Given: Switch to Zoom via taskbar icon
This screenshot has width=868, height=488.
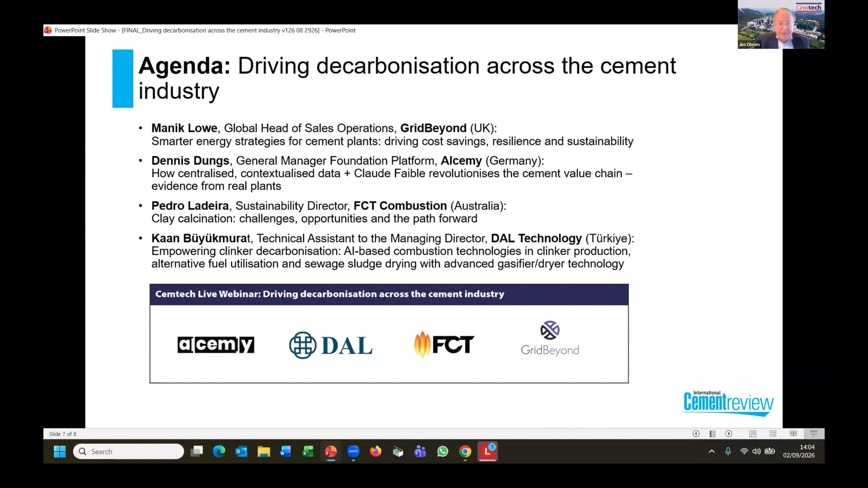Looking at the screenshot, I should click(x=353, y=451).
